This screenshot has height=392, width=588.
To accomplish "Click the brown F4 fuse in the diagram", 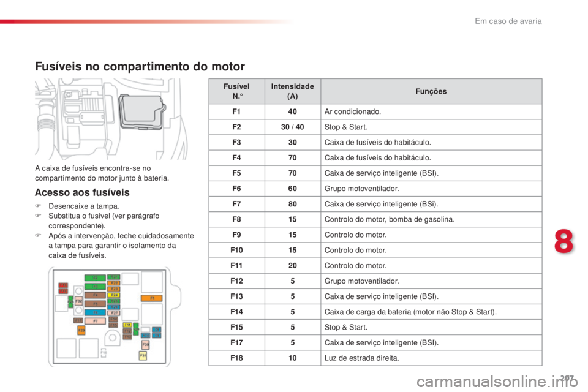I will tap(96, 295).
